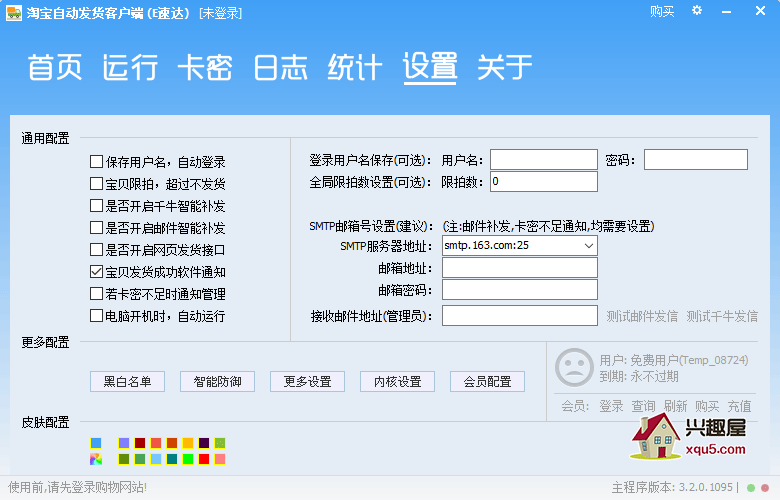Click the green status dot in status bar
Image resolution: width=780 pixels, height=500 pixels.
(x=751, y=488)
